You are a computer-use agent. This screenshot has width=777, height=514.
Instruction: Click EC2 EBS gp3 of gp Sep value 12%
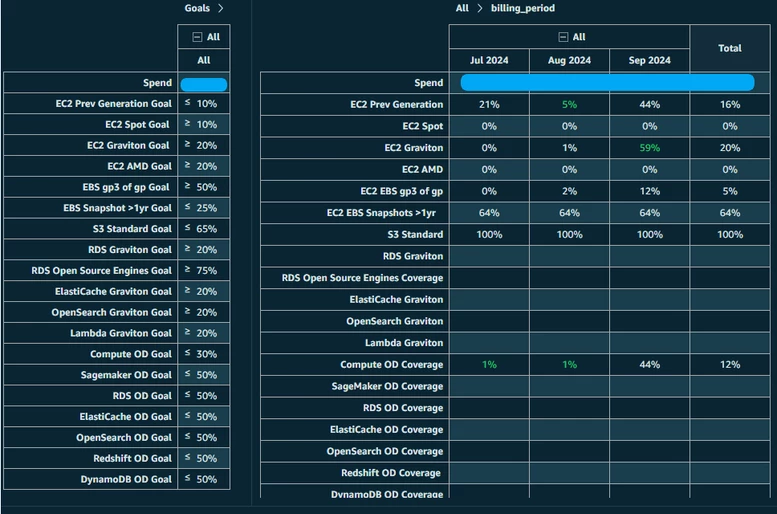(x=650, y=191)
